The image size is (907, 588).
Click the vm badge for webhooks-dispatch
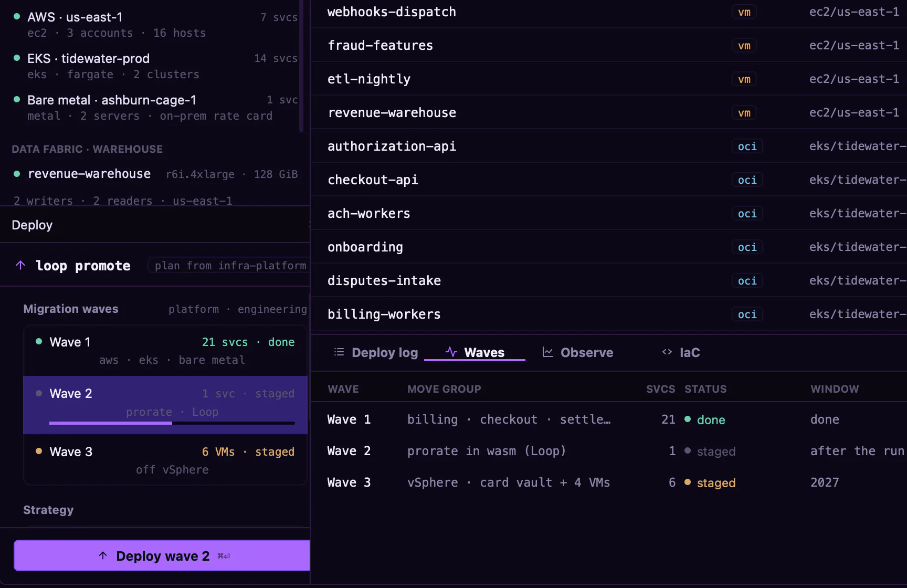(744, 12)
